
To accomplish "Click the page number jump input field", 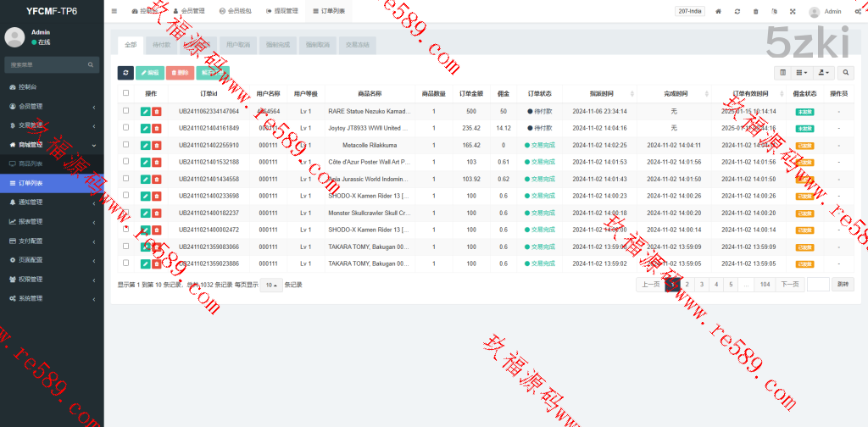I will [x=817, y=285].
